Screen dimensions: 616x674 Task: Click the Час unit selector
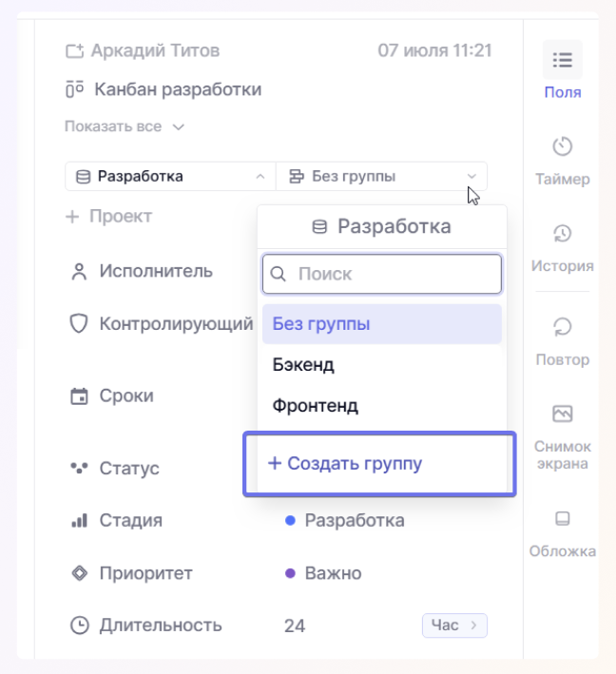(x=454, y=626)
